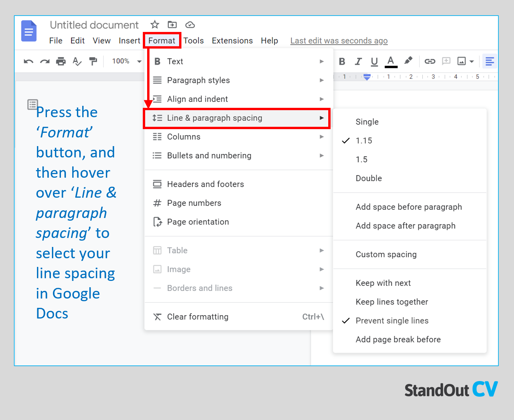The width and height of the screenshot is (514, 420).
Task: Click the Undo icon
Action: (28, 61)
